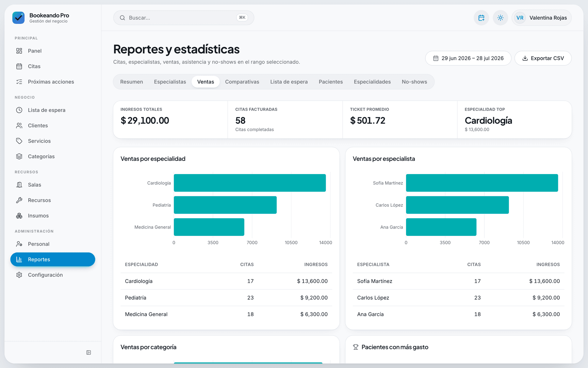The width and height of the screenshot is (588, 368).
Task: Switch to the Pacientes tab
Action: (331, 82)
